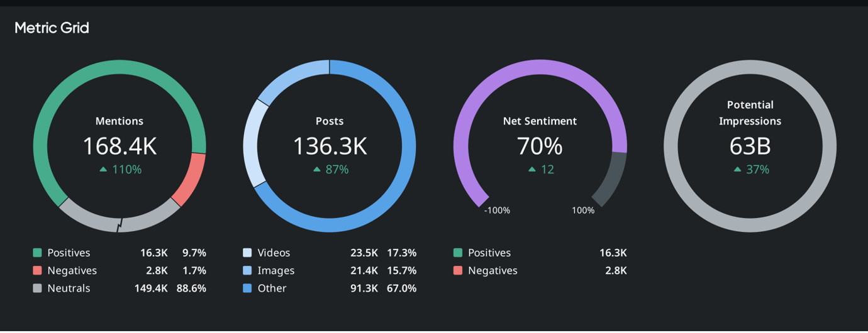Screen dimensions: 868x333
Task: Click the upward trend arrow under Posts
Action: [x=316, y=170]
